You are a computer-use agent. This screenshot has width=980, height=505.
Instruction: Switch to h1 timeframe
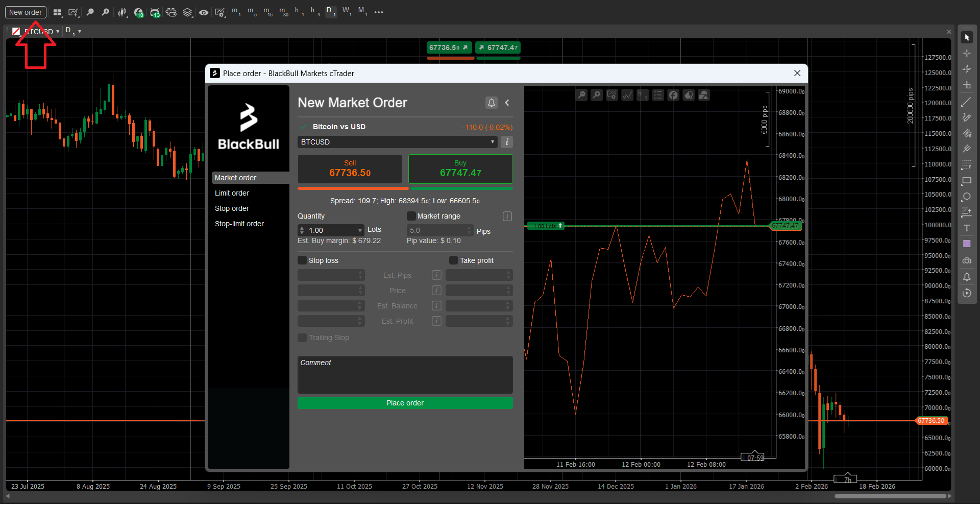coord(299,11)
